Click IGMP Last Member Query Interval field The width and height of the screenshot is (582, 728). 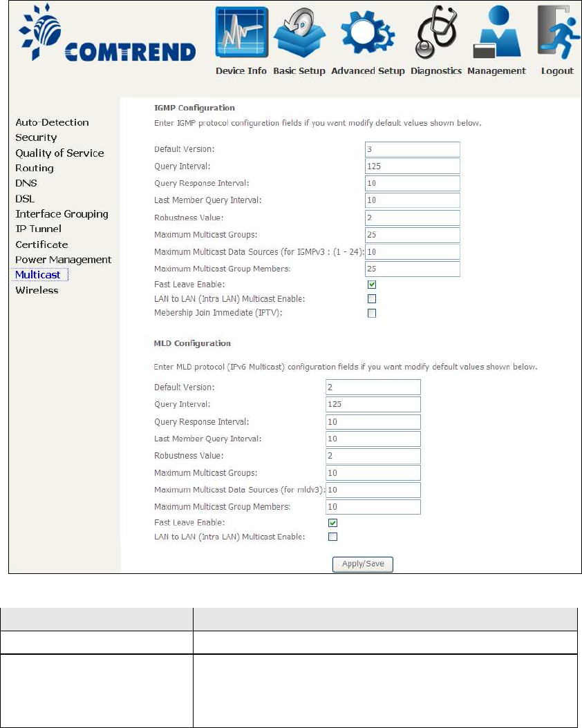(x=413, y=200)
